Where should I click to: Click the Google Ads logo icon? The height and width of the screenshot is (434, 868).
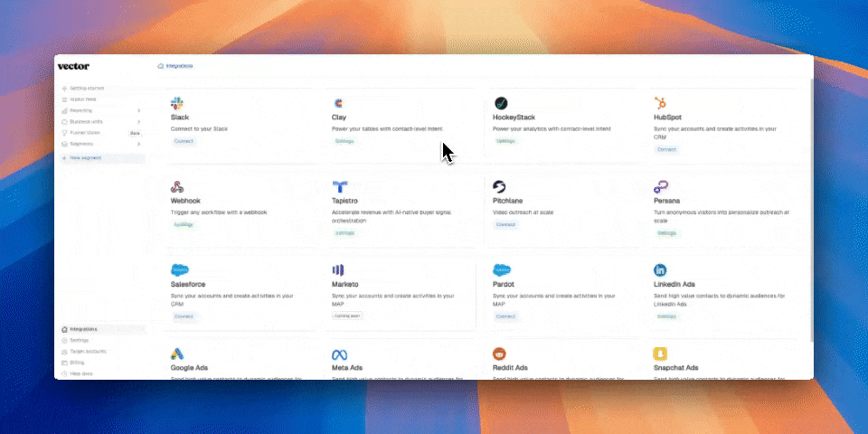[177, 354]
